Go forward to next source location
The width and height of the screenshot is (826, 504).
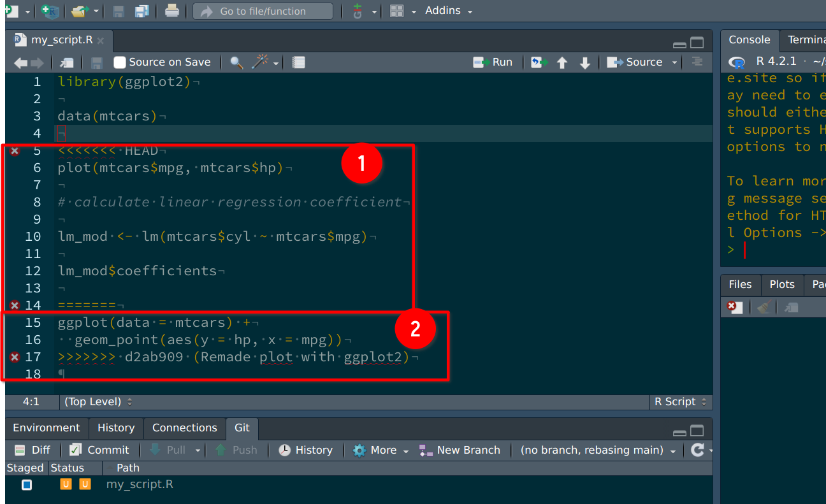coord(37,62)
